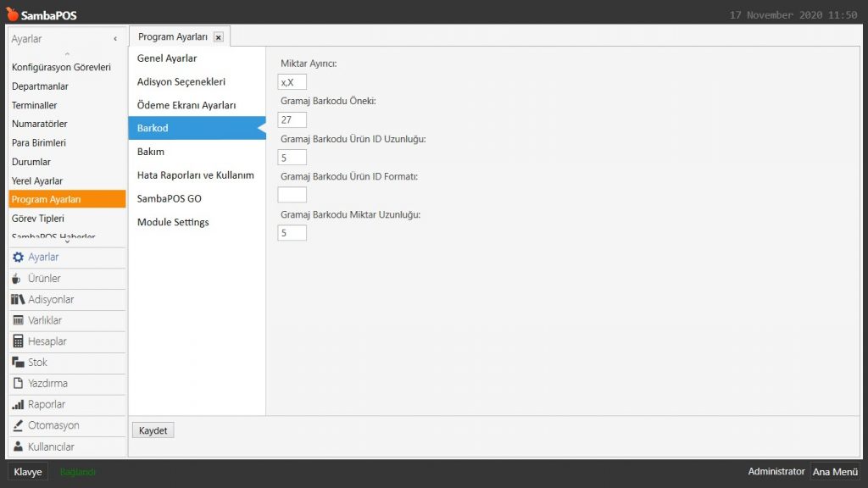Click the Stok module icon
868x488 pixels.
point(18,363)
